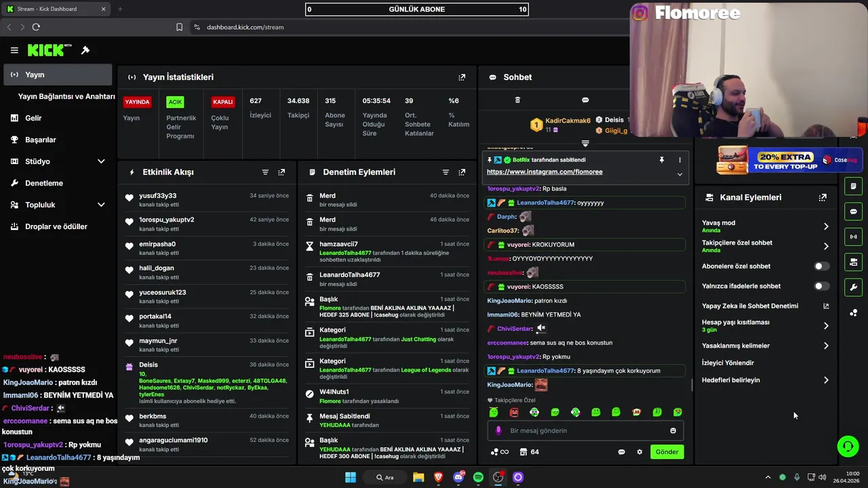Show hidden system tray icons
868x488 pixels.
(768, 477)
